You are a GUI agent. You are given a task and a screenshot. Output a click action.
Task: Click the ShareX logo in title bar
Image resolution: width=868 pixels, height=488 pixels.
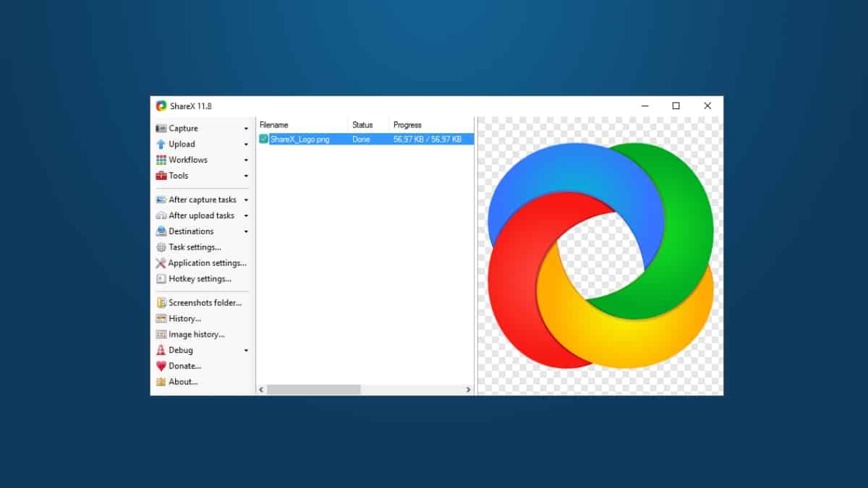(161, 106)
